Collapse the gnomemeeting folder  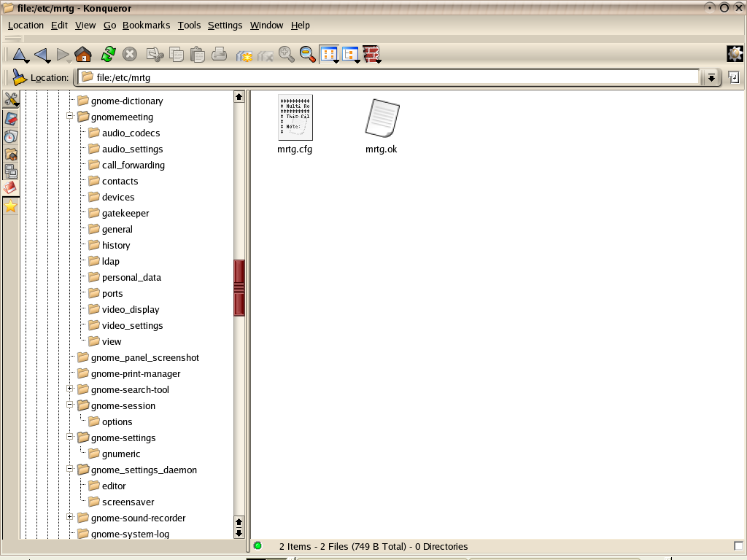pos(70,116)
